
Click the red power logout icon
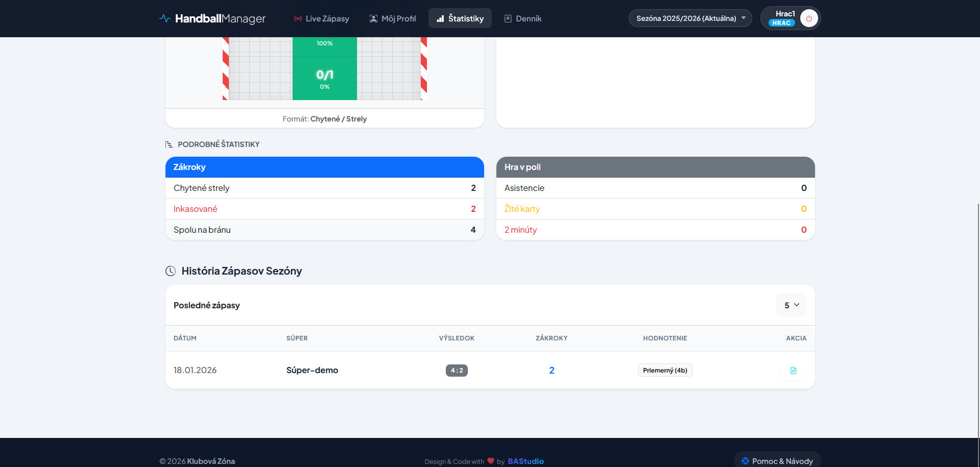809,18
